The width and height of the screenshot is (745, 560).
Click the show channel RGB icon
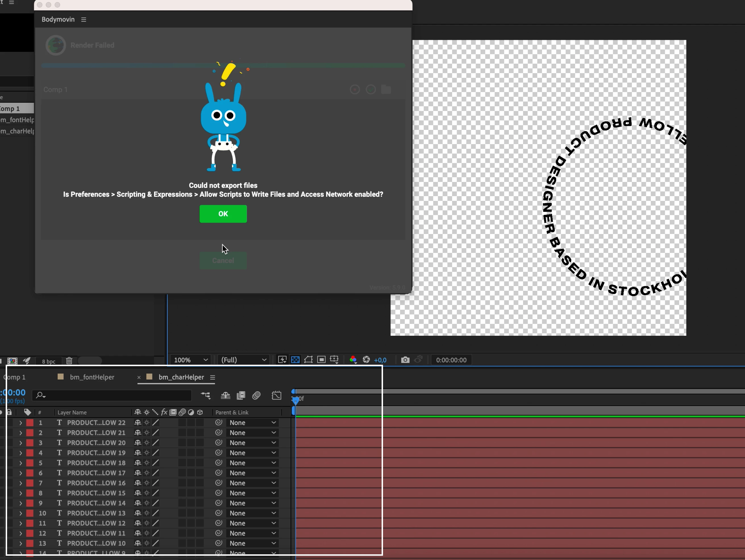[x=353, y=360]
